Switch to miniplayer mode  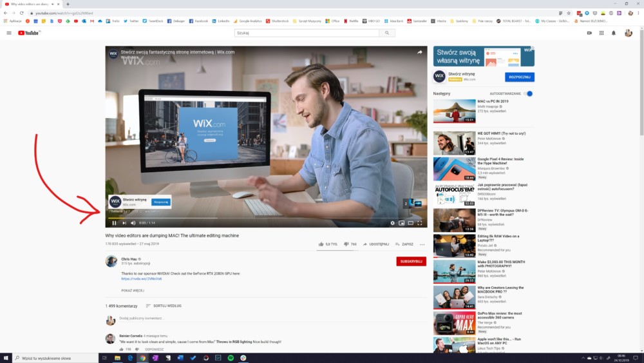(402, 223)
